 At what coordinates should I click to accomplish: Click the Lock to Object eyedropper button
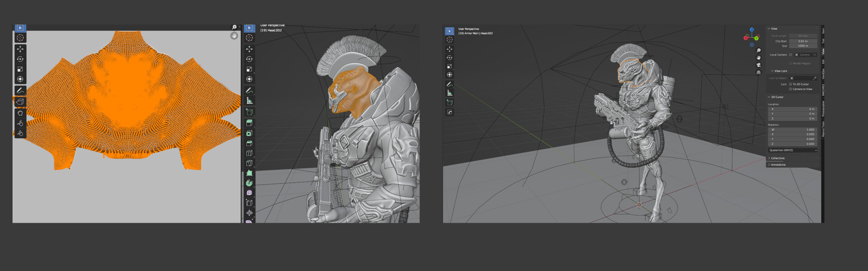tap(815, 78)
